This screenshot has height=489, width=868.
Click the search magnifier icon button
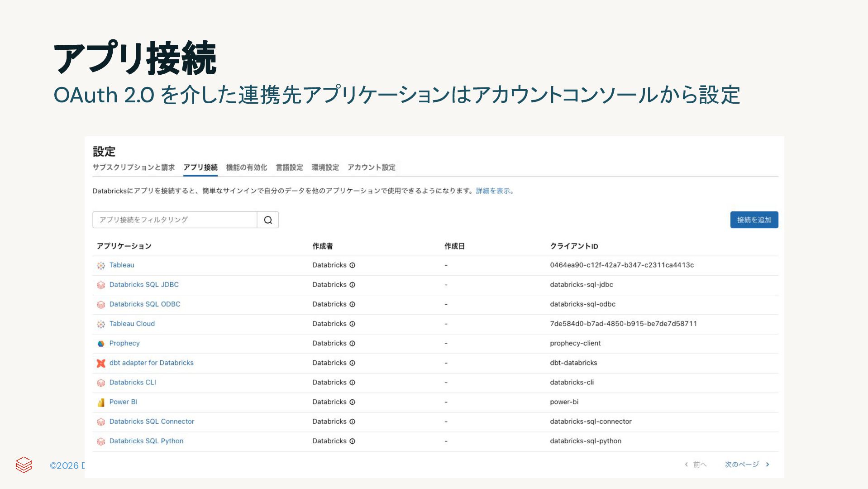pos(268,220)
